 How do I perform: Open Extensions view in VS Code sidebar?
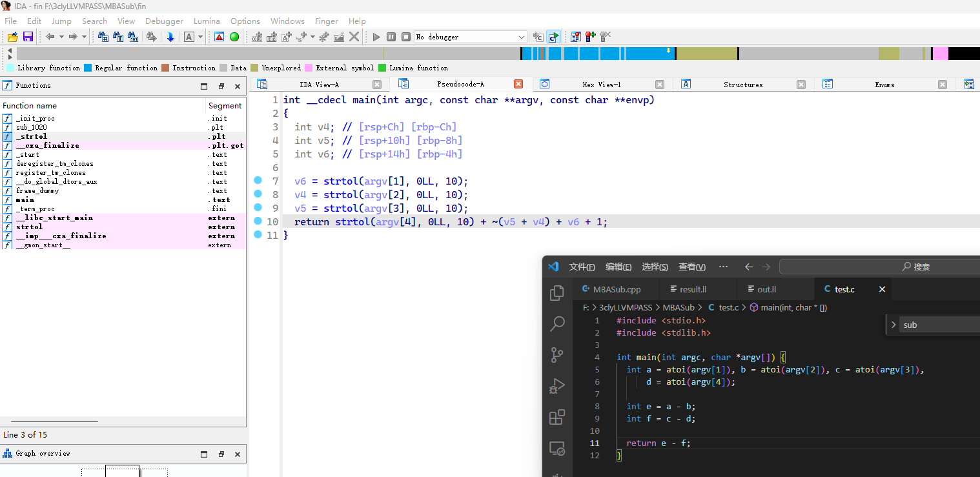click(x=556, y=417)
